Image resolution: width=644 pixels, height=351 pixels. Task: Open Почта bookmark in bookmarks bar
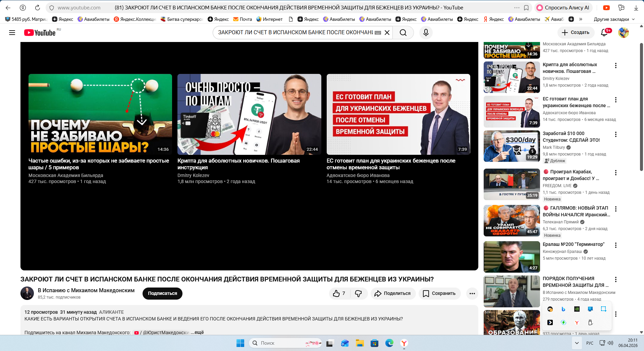pos(243,19)
